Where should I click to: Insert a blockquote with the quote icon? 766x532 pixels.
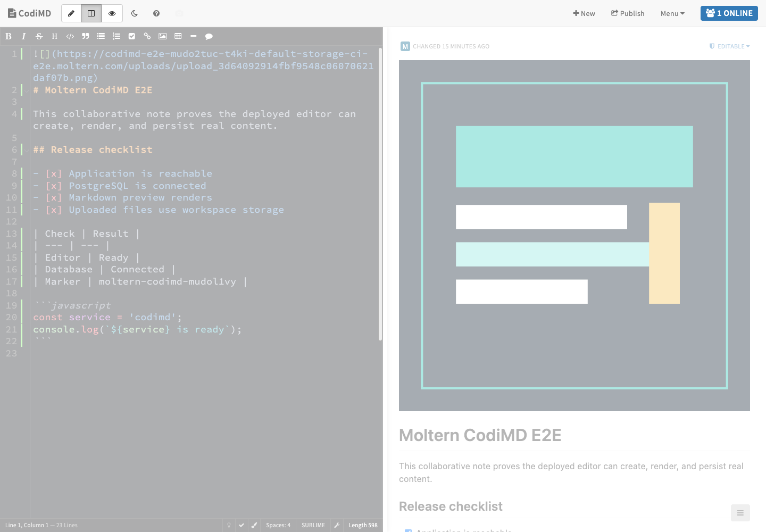(85, 36)
